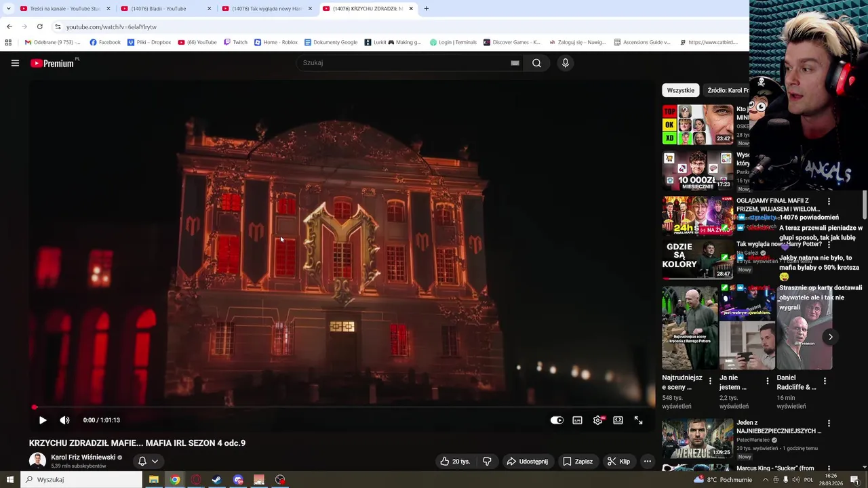Open the Pliki - Dropbox bookmark
This screenshot has width=868, height=488.
click(149, 42)
